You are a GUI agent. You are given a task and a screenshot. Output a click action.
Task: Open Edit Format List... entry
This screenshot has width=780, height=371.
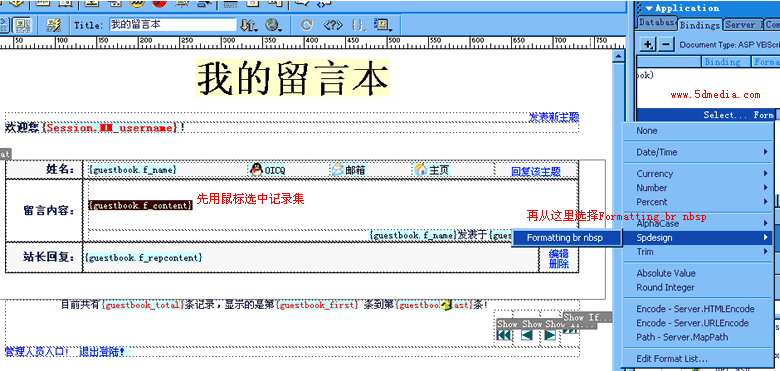tap(698, 359)
